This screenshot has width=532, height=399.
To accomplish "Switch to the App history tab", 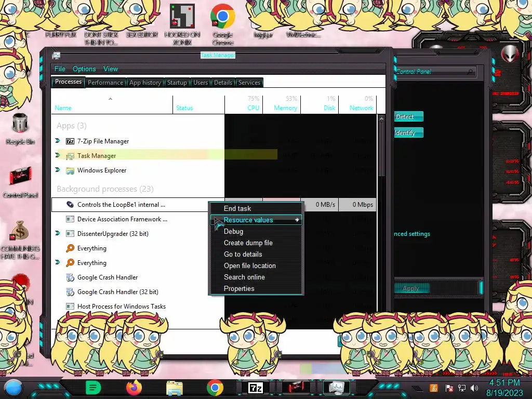I will (145, 83).
